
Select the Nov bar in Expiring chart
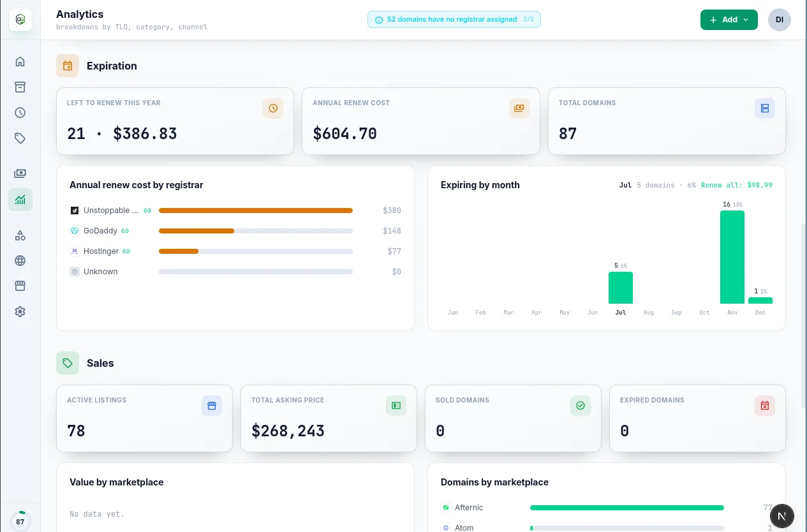[732, 257]
